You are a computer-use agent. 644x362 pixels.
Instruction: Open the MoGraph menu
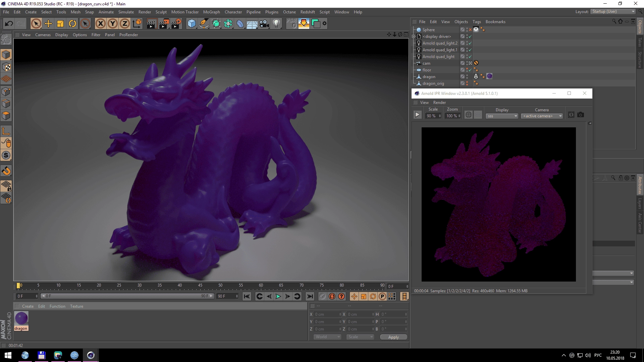coord(211,12)
